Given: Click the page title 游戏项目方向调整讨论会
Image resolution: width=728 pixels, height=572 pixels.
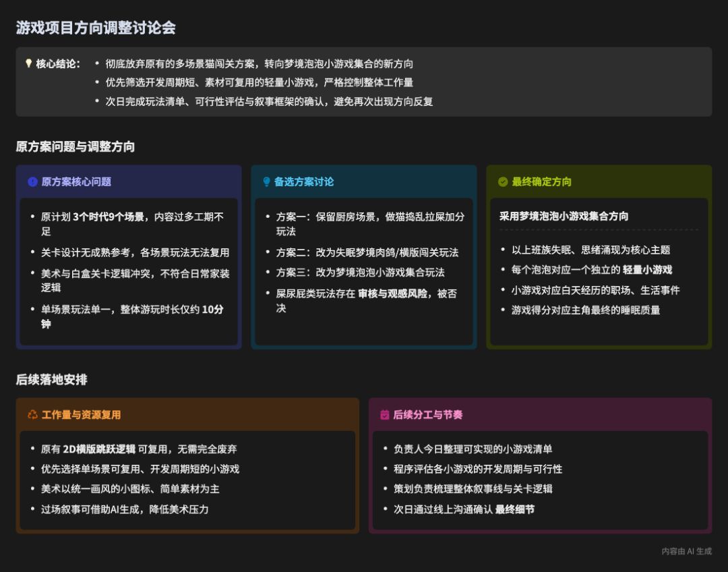Looking at the screenshot, I should [96, 28].
